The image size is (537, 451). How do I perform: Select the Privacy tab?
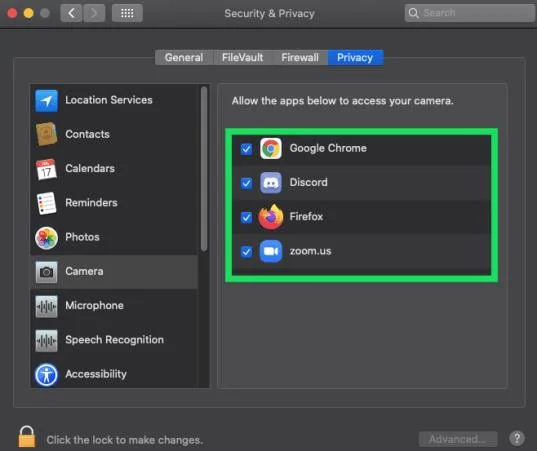point(355,57)
